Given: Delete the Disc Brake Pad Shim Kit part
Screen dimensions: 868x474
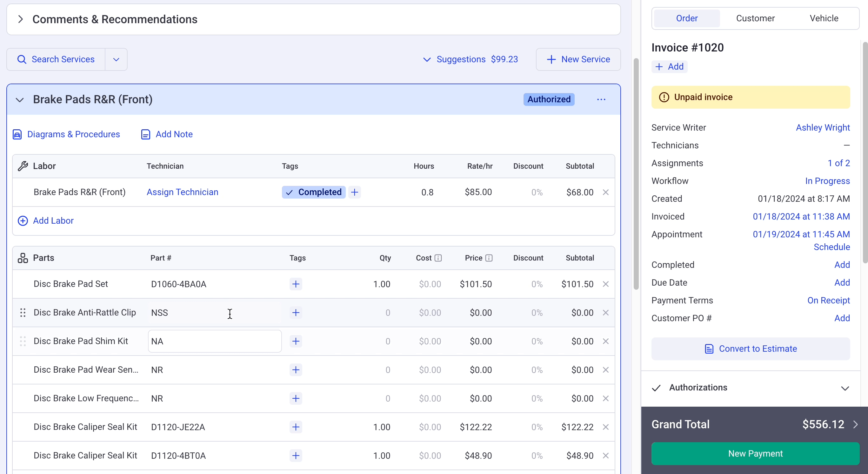Looking at the screenshot, I should pyautogui.click(x=605, y=341).
